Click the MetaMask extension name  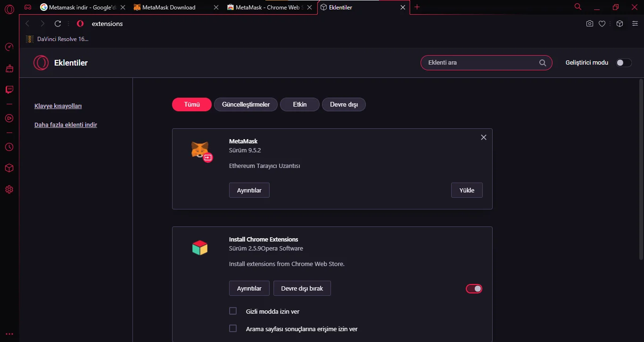pyautogui.click(x=243, y=141)
